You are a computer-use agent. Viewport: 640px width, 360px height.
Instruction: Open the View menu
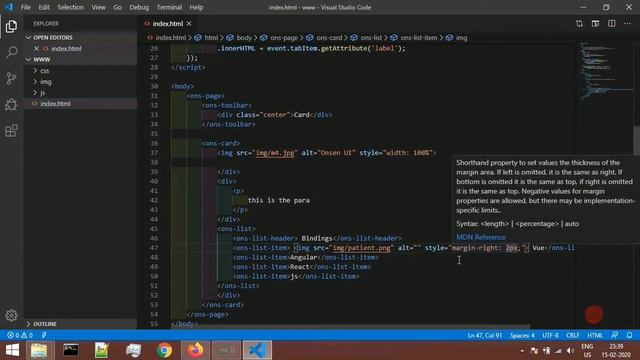pyautogui.click(x=98, y=7)
